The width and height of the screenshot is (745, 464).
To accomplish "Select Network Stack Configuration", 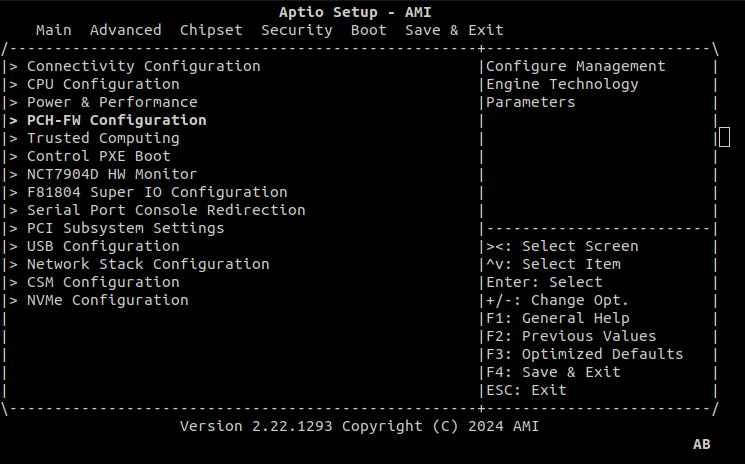I will point(148,264).
